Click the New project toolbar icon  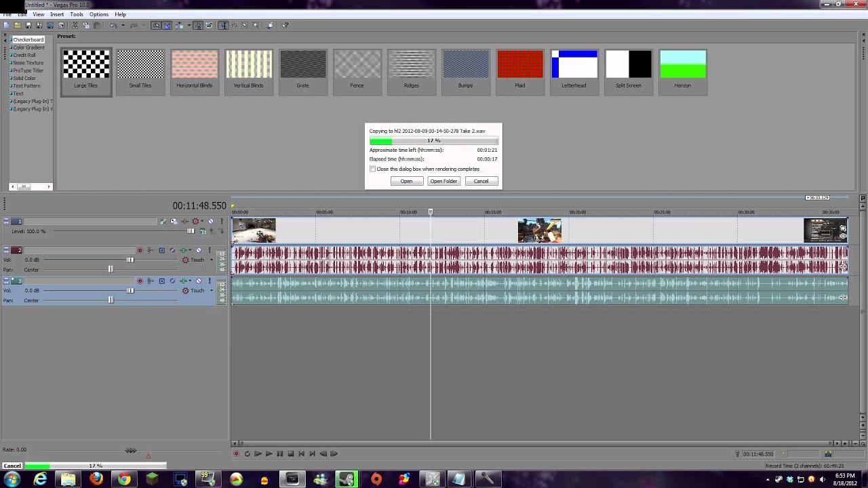[x=6, y=26]
